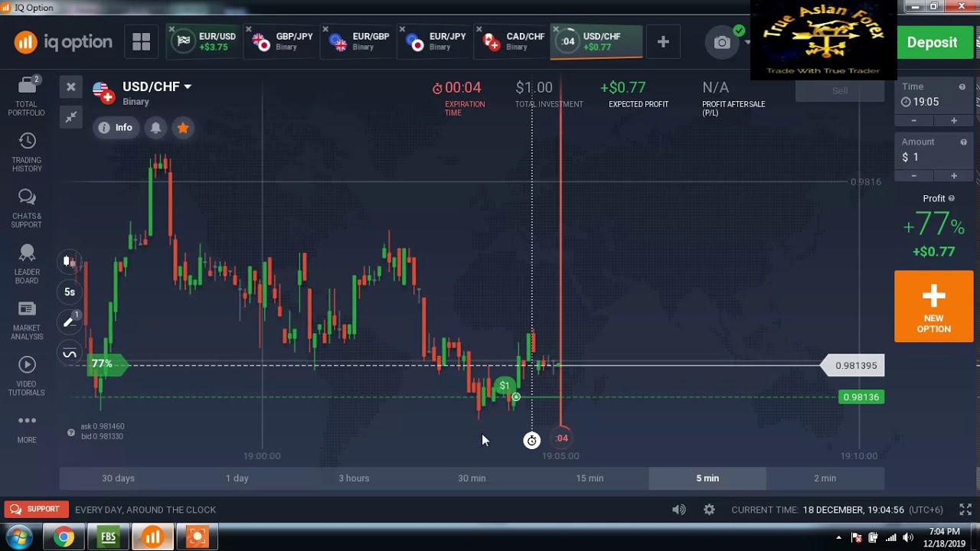Viewport: 980px width, 551px height.
Task: Open the Total Portfolio panel
Action: [x=27, y=96]
